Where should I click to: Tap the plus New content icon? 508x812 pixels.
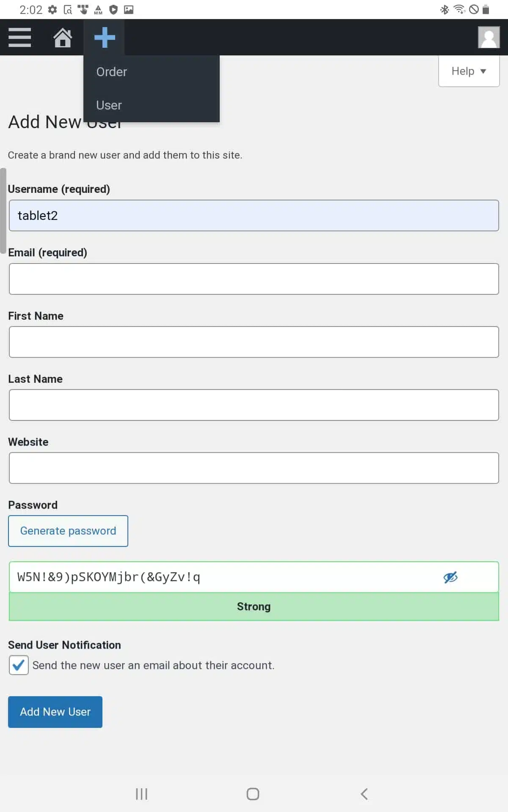[105, 37]
